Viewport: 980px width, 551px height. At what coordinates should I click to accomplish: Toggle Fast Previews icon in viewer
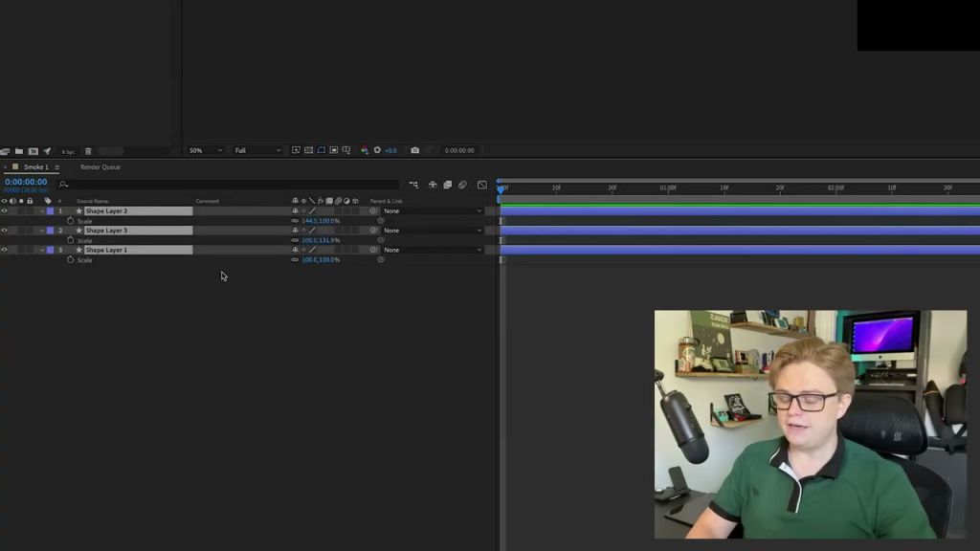[297, 150]
